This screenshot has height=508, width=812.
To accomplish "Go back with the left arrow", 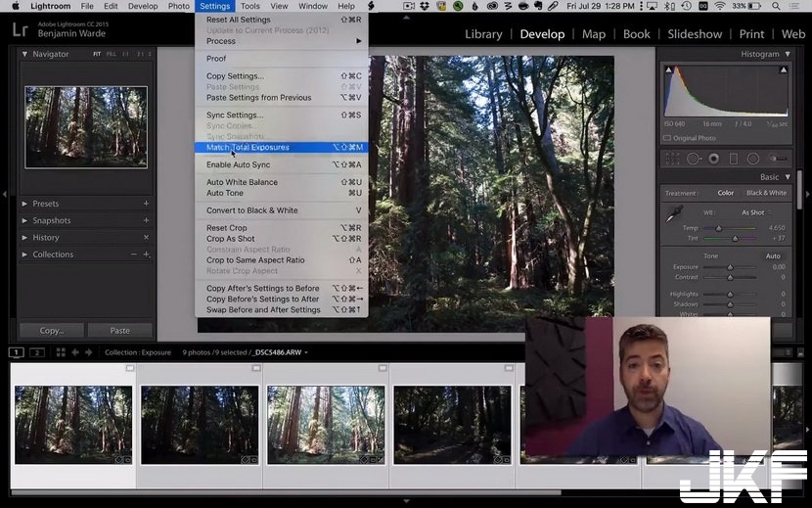I will tap(75, 352).
